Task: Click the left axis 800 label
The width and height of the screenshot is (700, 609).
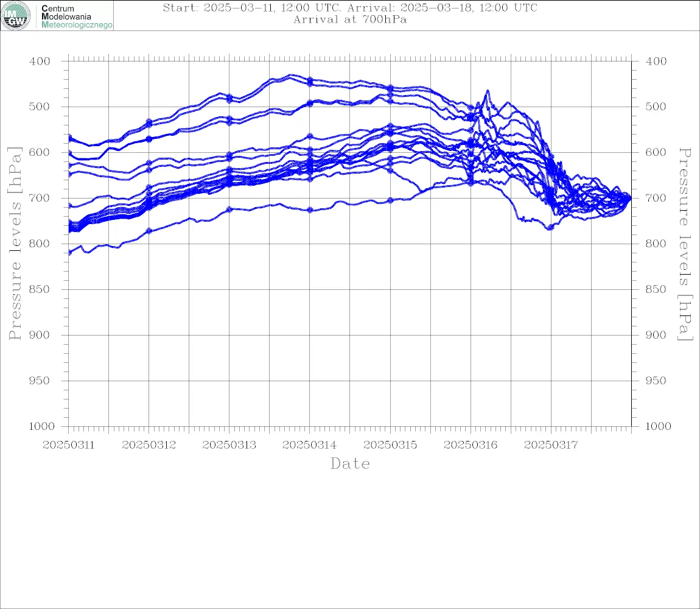Action: (40, 244)
